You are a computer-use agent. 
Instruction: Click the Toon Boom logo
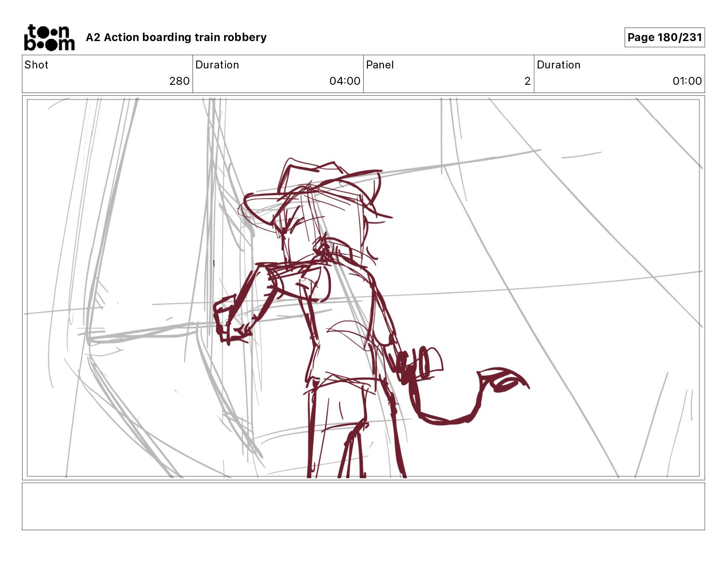[49, 38]
